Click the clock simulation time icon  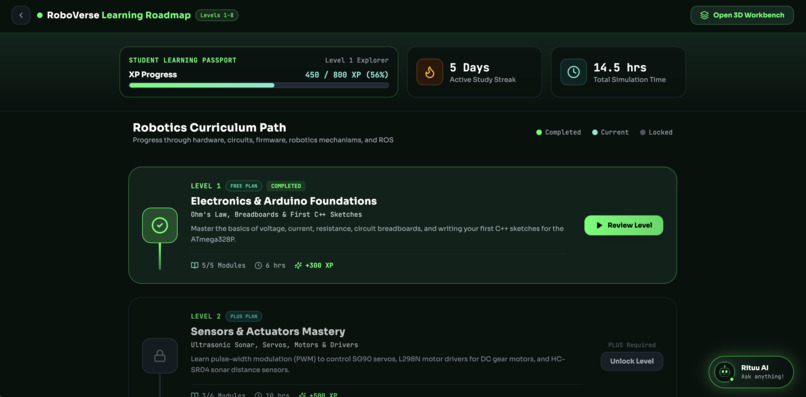[x=574, y=72]
